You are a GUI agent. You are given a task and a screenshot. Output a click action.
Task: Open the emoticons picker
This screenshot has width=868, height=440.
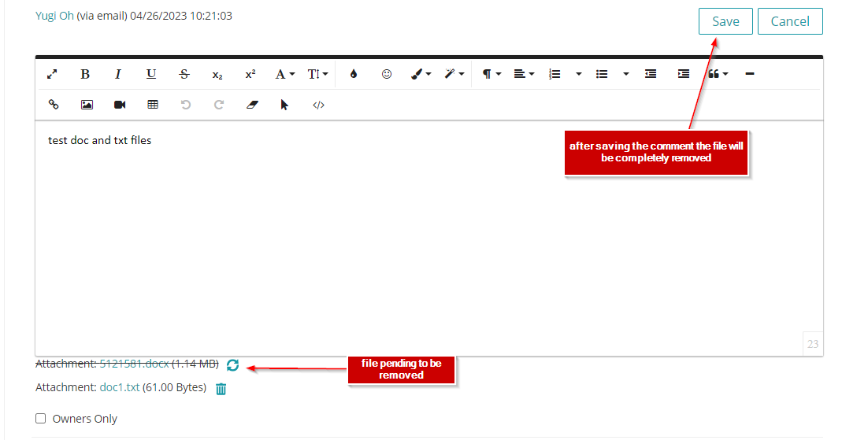pyautogui.click(x=387, y=74)
